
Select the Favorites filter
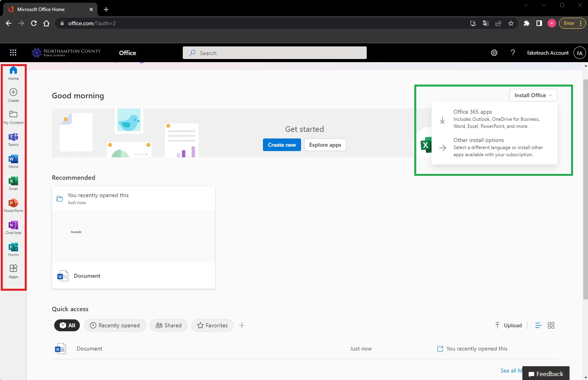[212, 325]
